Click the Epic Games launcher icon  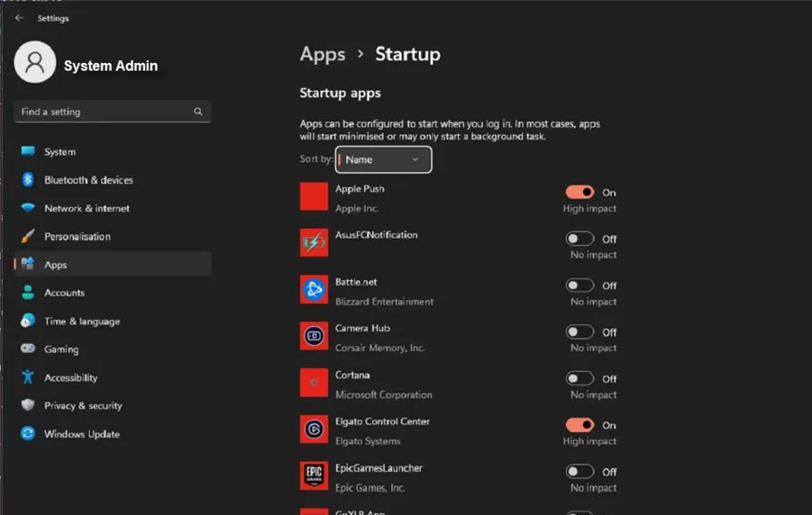coord(314,475)
